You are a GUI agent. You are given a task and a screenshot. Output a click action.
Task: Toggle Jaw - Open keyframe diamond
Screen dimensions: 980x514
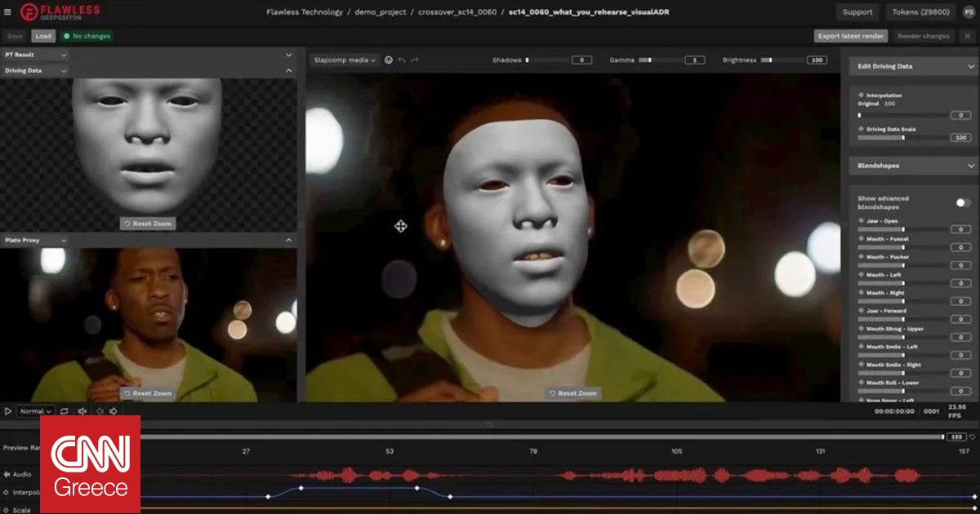click(x=861, y=221)
